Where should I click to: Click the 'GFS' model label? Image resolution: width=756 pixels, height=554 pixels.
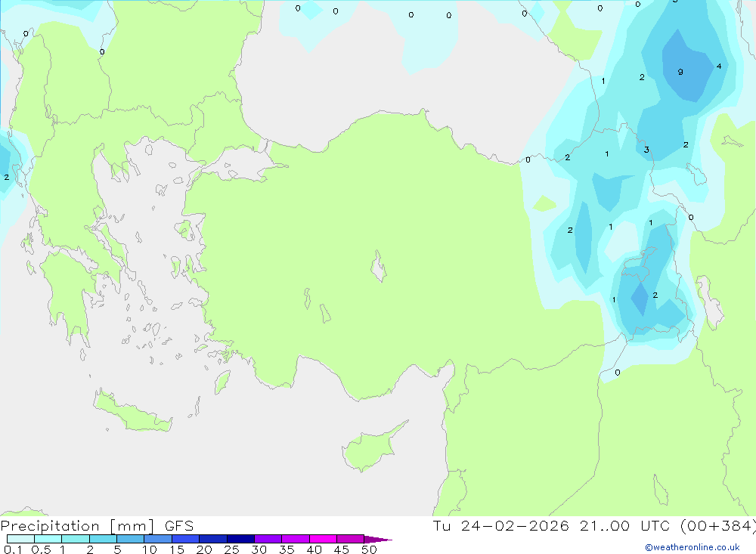[x=179, y=526]
